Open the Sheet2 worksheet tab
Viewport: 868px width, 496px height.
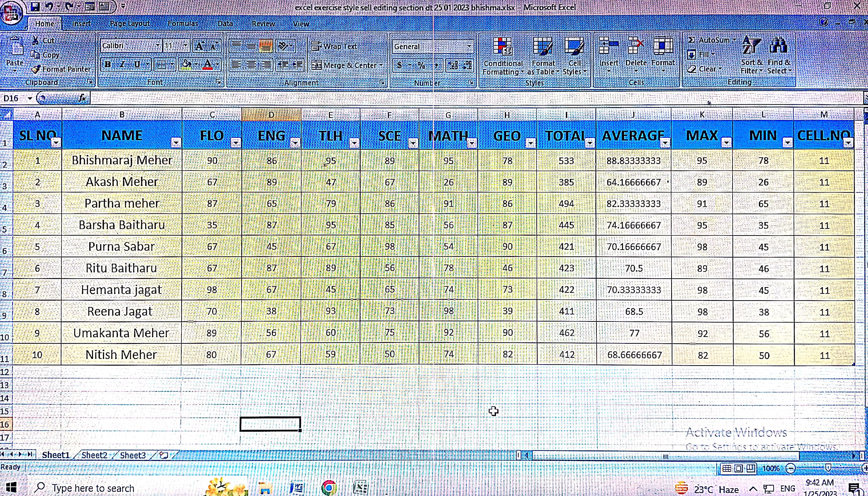(94, 455)
